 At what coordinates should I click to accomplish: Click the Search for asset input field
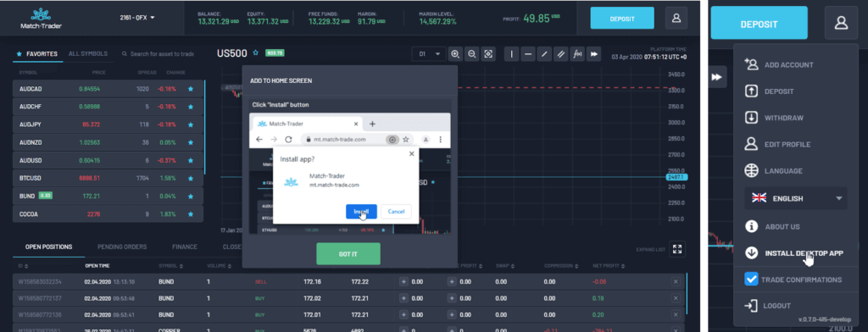(162, 54)
